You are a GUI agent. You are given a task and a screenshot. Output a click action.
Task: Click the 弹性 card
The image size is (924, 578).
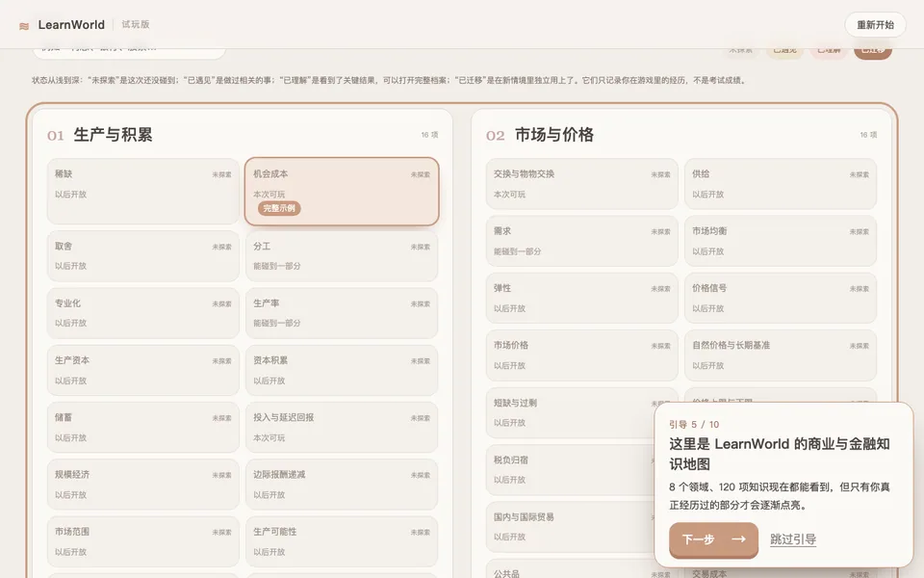point(582,298)
